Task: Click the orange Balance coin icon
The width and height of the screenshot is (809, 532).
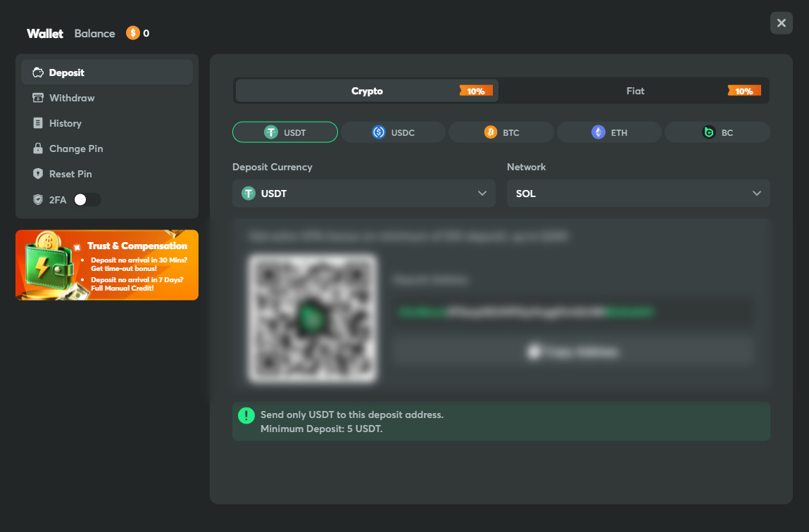Action: coord(132,33)
